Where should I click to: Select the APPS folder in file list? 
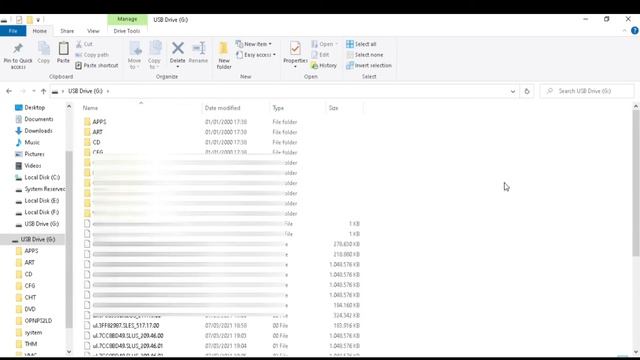tap(99, 122)
